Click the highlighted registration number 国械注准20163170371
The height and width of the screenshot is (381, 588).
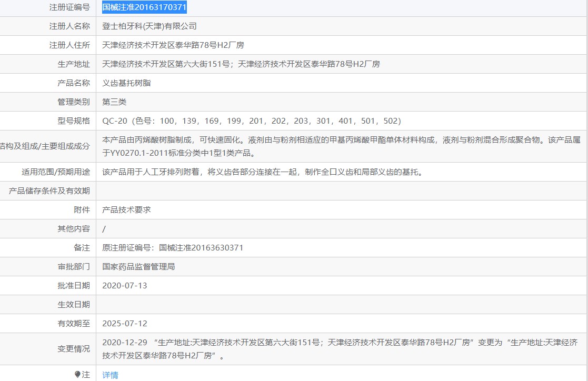pos(144,7)
